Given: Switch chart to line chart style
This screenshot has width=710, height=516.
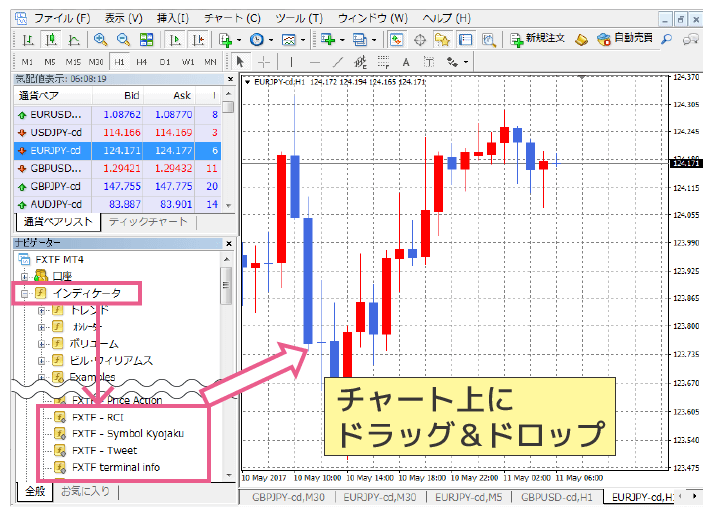Looking at the screenshot, I should point(74,40).
